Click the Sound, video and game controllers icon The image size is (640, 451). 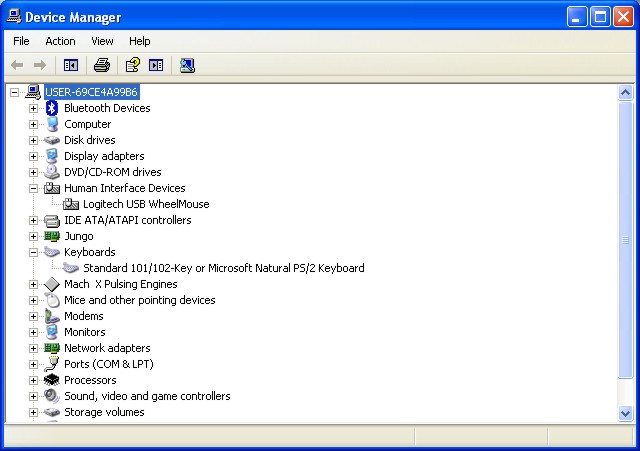pos(52,396)
